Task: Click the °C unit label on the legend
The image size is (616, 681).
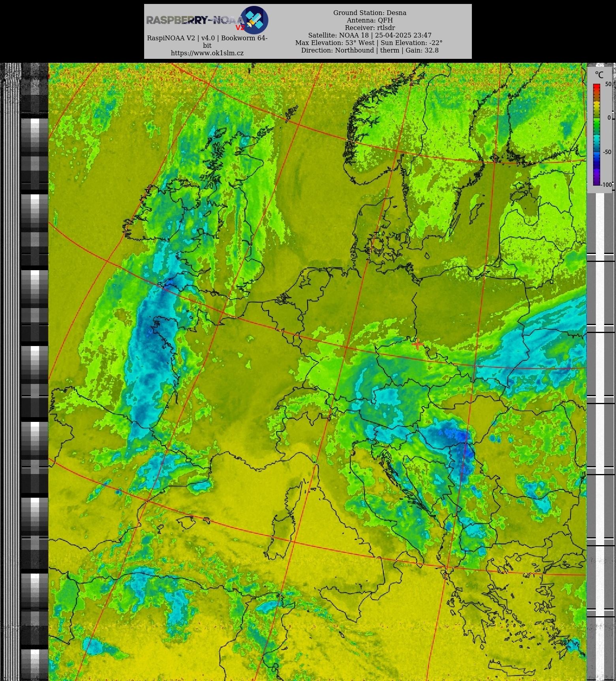Action: [x=599, y=75]
